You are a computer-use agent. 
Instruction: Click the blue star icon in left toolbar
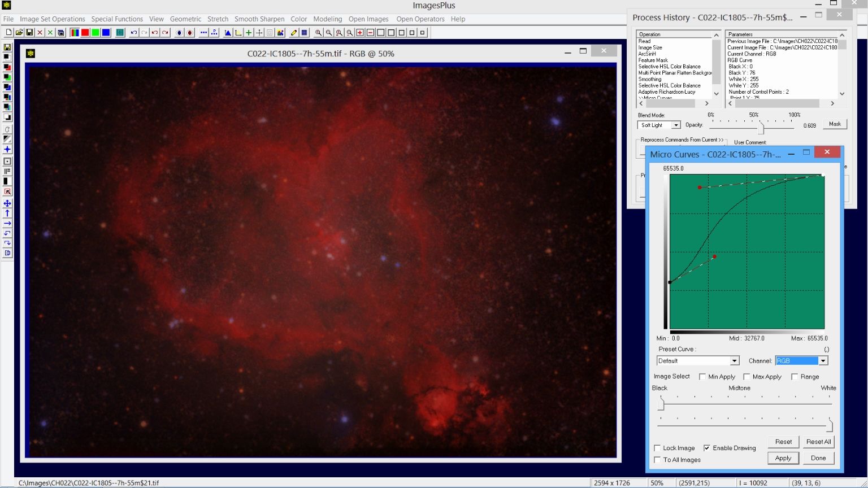pos(7,150)
